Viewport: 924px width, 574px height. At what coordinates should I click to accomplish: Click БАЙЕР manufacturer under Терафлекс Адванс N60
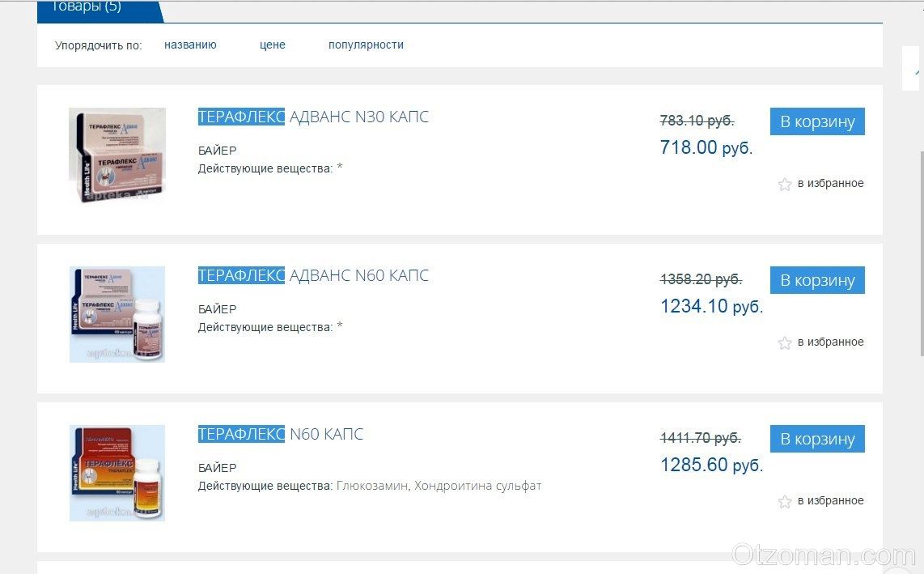pos(218,309)
